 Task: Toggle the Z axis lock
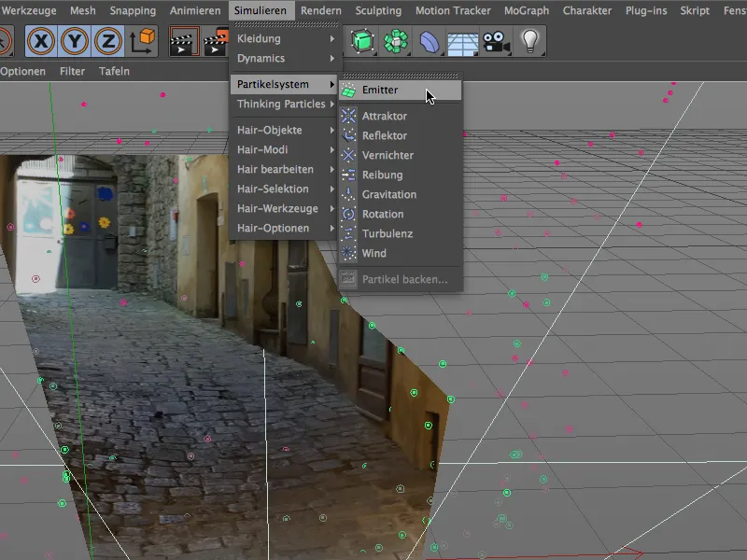pyautogui.click(x=108, y=41)
